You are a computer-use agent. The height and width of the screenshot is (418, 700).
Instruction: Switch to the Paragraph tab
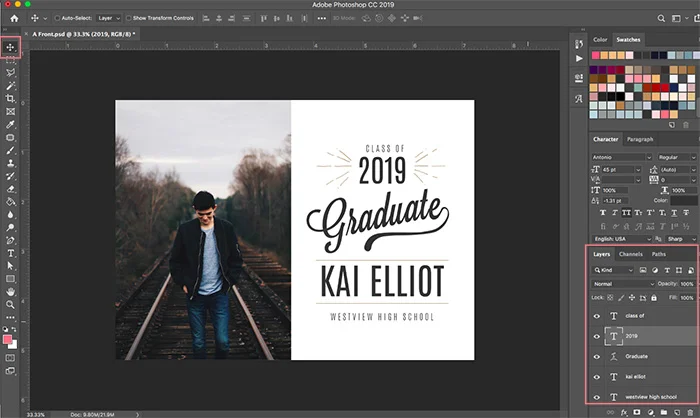click(640, 139)
